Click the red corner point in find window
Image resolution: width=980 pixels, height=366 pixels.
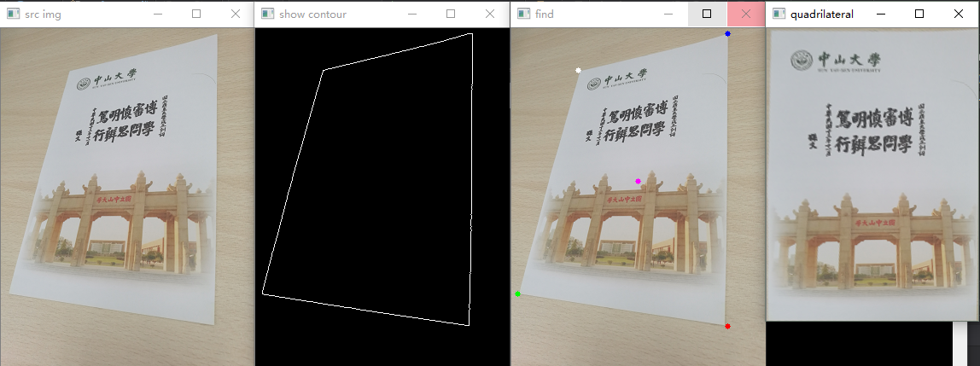click(727, 326)
